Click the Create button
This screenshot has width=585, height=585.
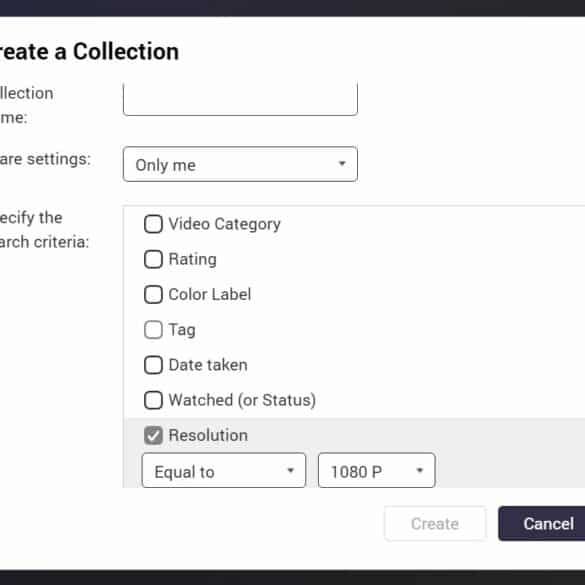point(435,523)
